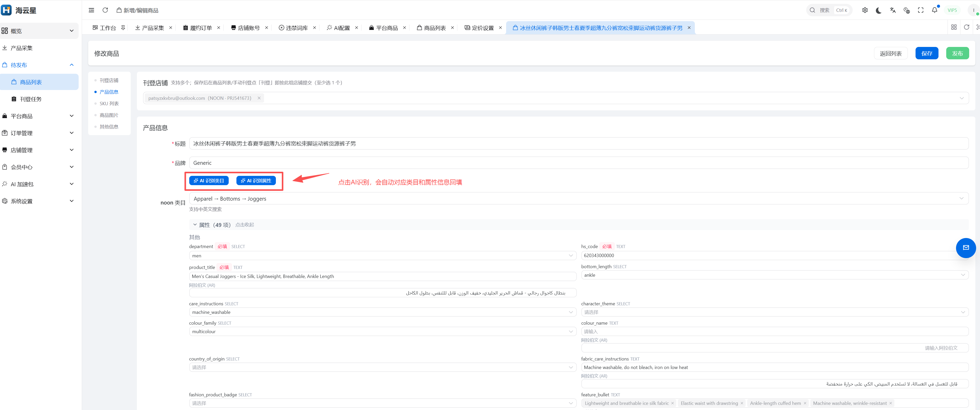Open the floating blue message button
The height and width of the screenshot is (410, 980).
click(966, 248)
